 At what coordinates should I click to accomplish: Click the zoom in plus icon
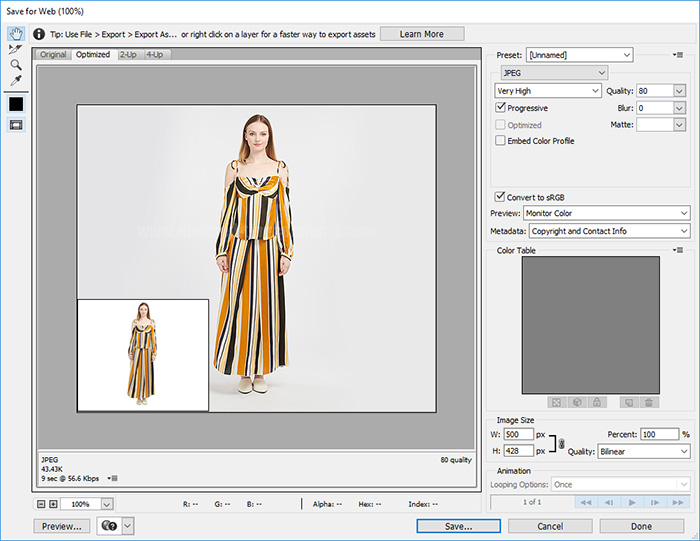(53, 504)
